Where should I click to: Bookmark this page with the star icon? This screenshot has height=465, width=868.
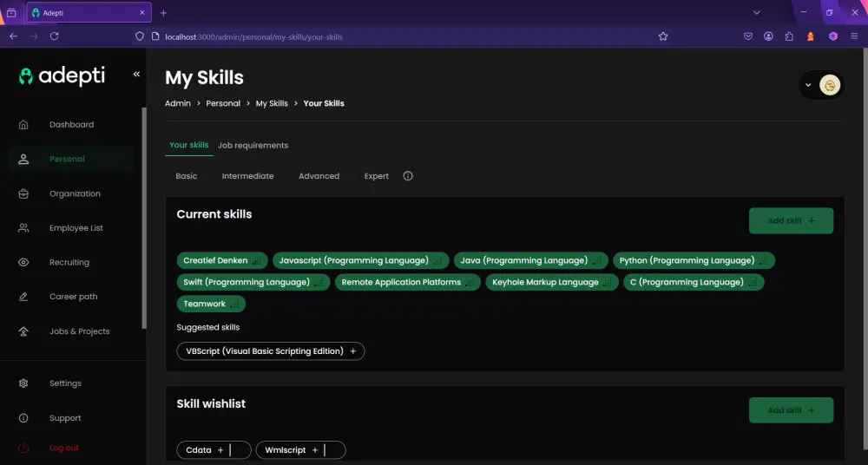663,36
